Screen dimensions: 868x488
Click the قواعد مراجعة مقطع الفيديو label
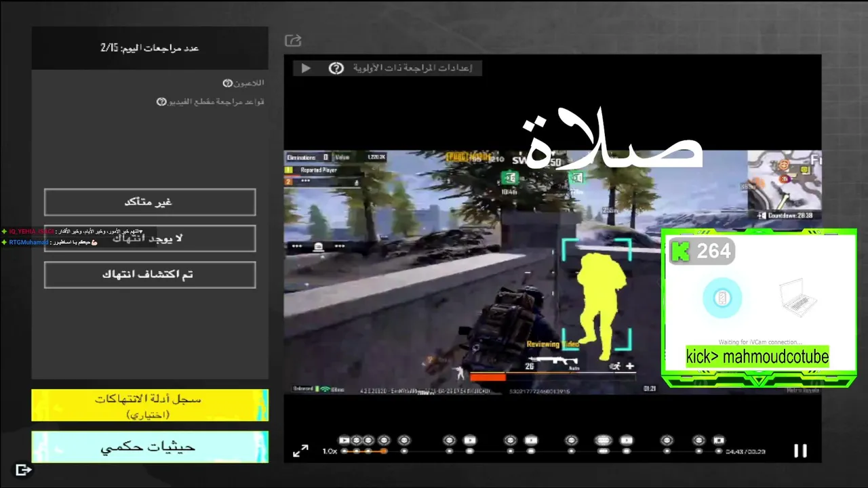(216, 102)
